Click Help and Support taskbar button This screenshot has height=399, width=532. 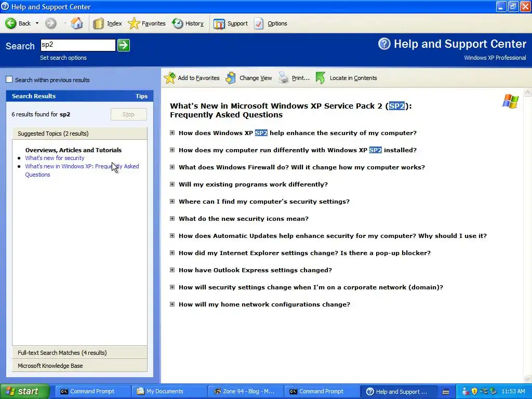398,391
